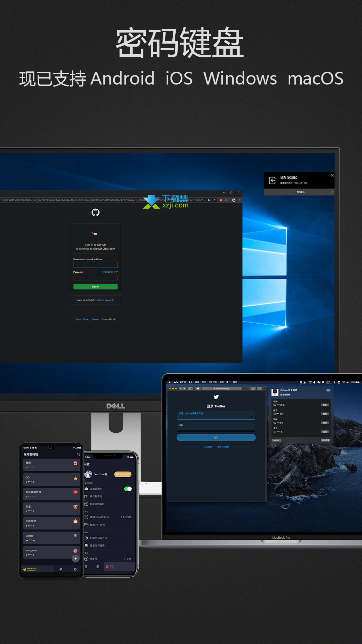Click the 一键填充 one-tap fill button
Image resolution: width=362 pixels, height=644 pixels.
pos(300,192)
